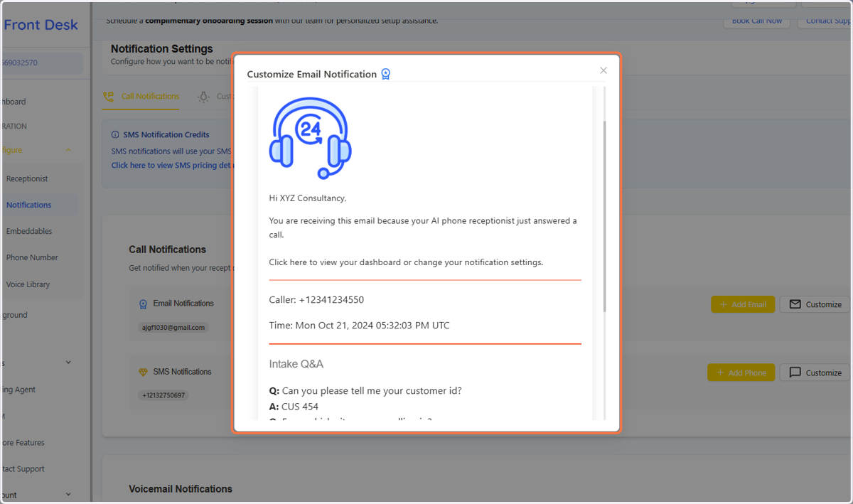Click 'Hi XYZ Consultancy,' greeting
Viewport: 853px width, 504px height.
pyautogui.click(x=307, y=198)
